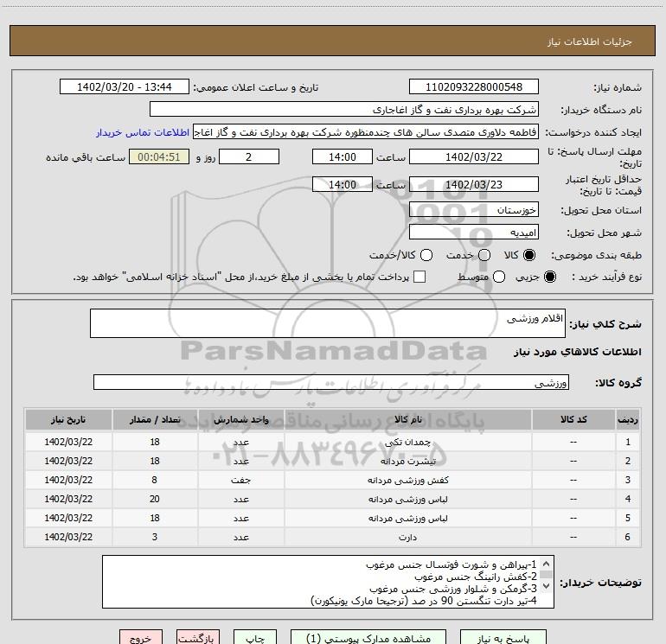
Task: Click buyer note line about futsal shirt
Action: [x=451, y=564]
